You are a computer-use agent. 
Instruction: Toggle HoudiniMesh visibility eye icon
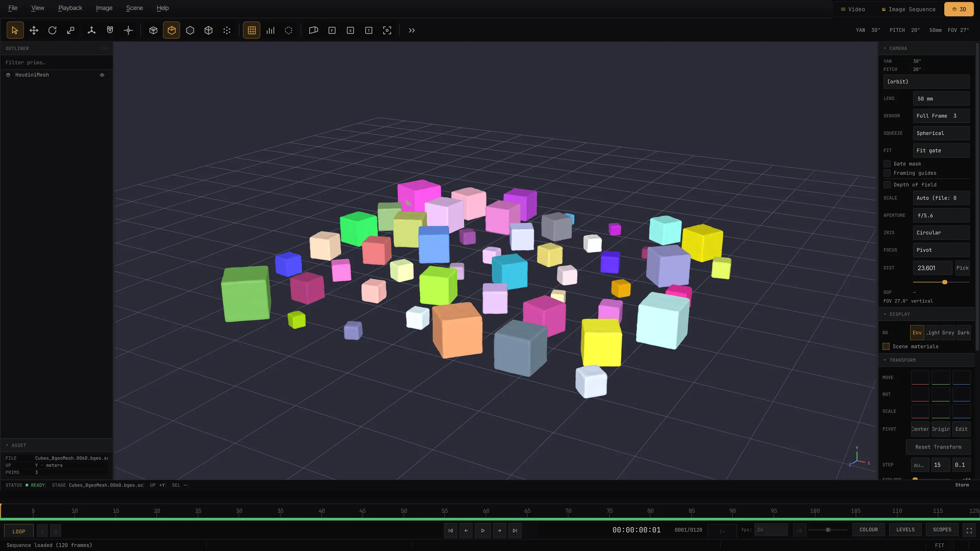102,75
